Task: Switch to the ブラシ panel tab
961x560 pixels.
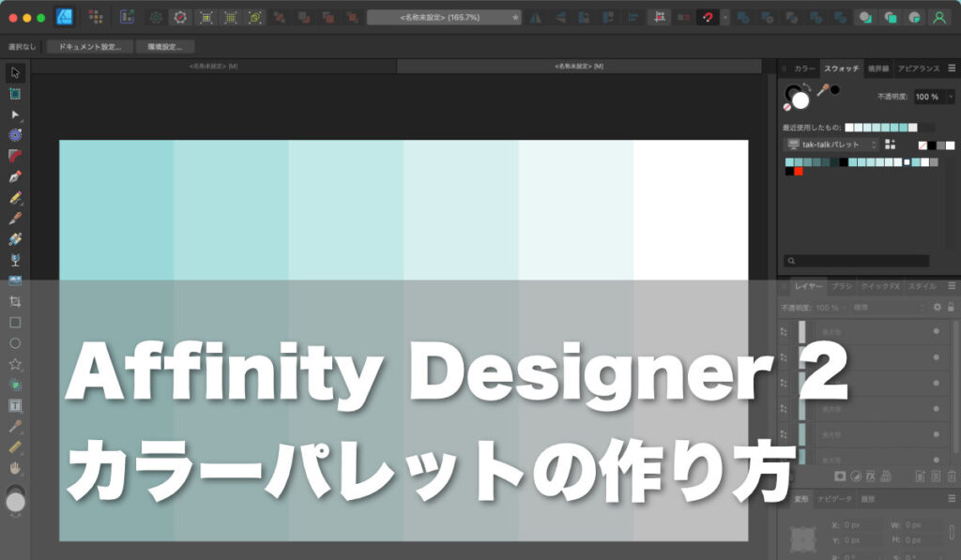Action: click(x=841, y=286)
